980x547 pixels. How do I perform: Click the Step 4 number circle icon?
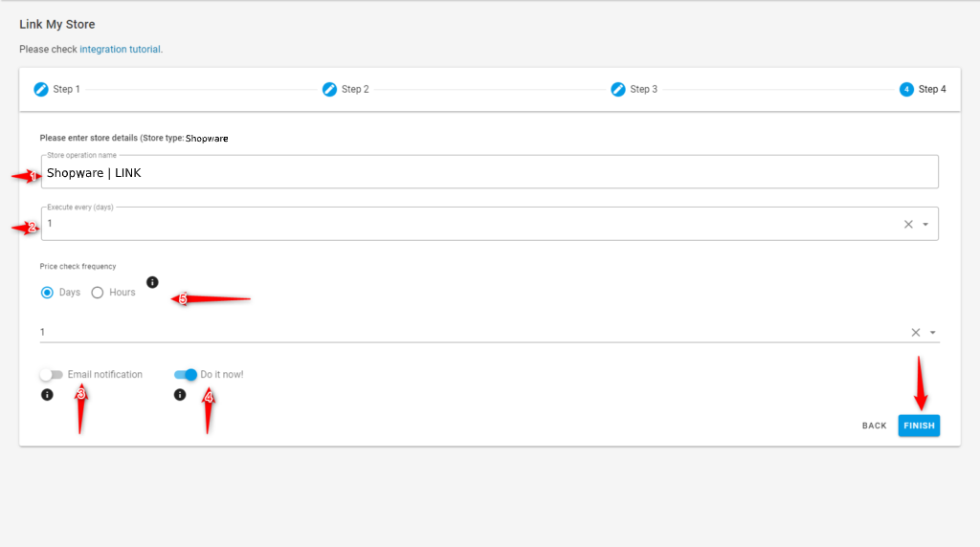click(906, 89)
